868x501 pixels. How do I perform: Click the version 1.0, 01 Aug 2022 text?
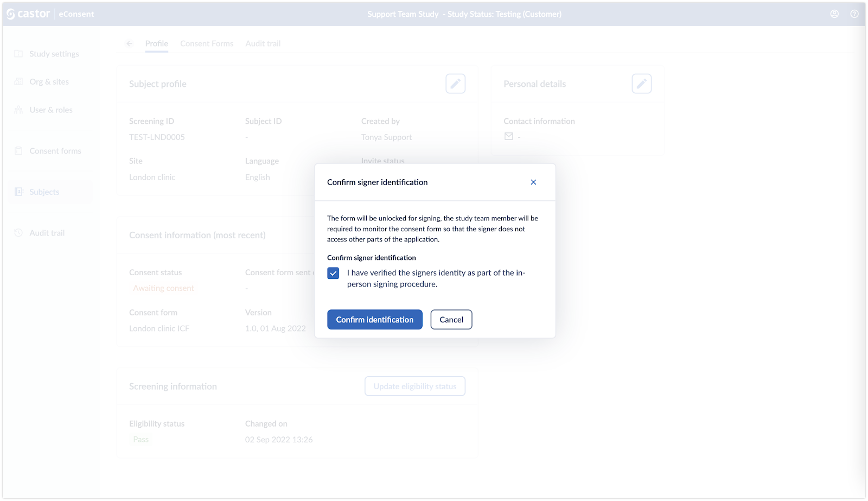[276, 329]
